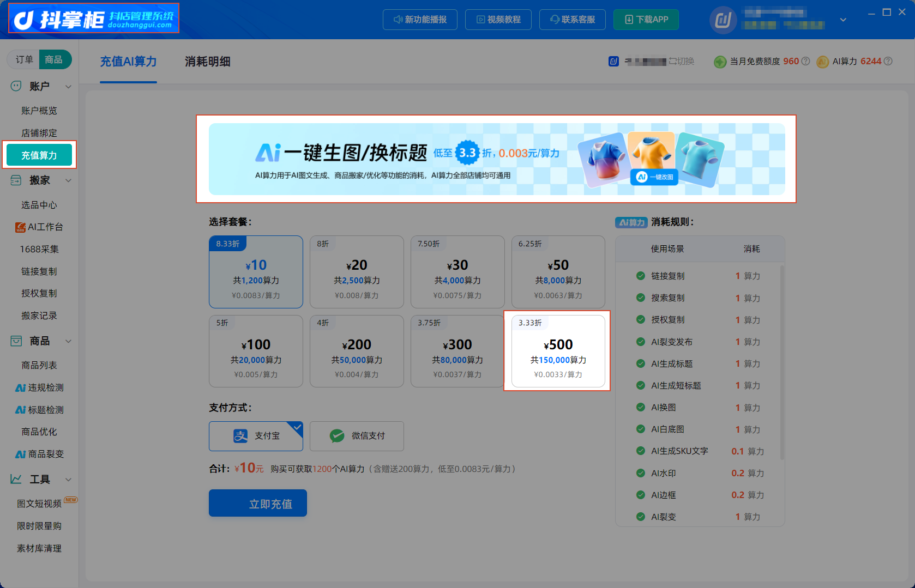The height and width of the screenshot is (588, 915).
Task: Click the gold AI算力 coin icon
Action: pos(823,62)
